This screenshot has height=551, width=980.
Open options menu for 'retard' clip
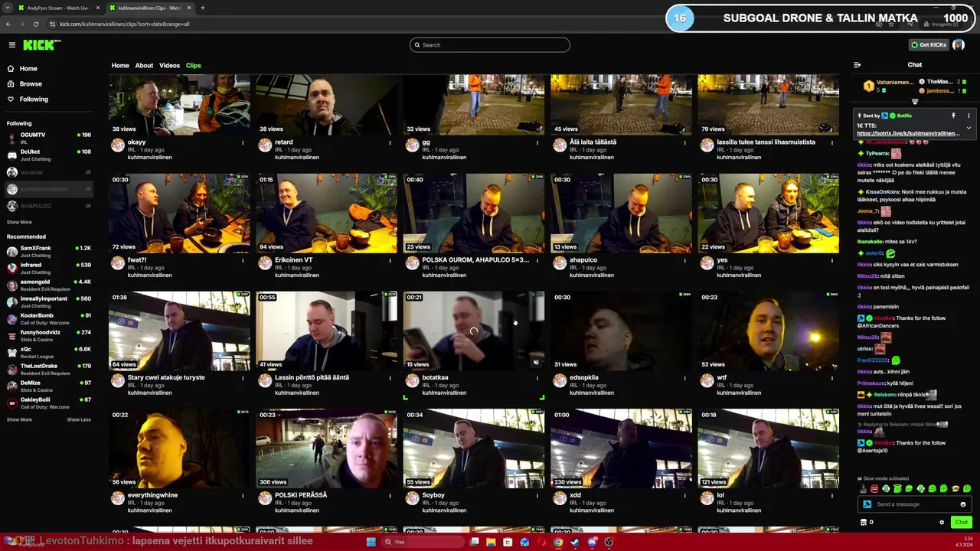click(x=390, y=142)
